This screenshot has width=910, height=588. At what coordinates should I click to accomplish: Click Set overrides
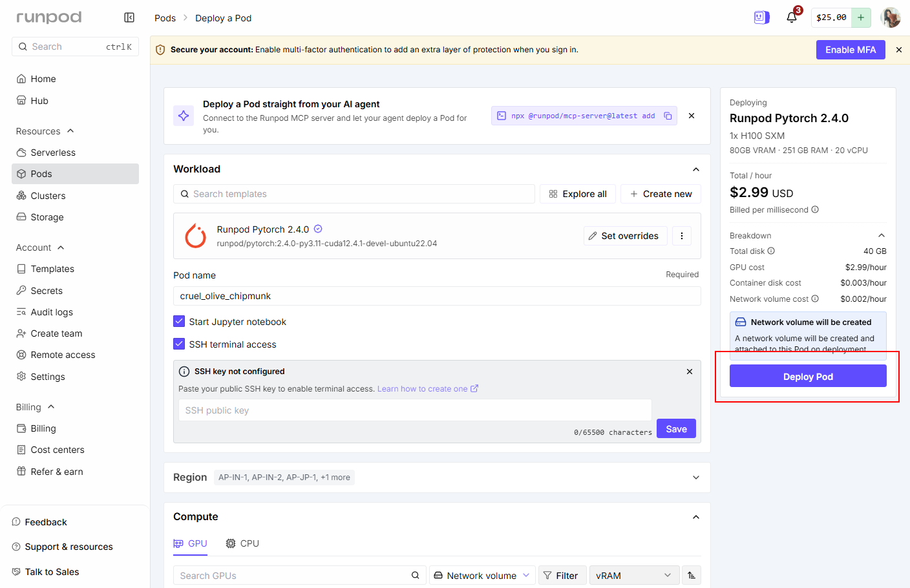point(626,236)
